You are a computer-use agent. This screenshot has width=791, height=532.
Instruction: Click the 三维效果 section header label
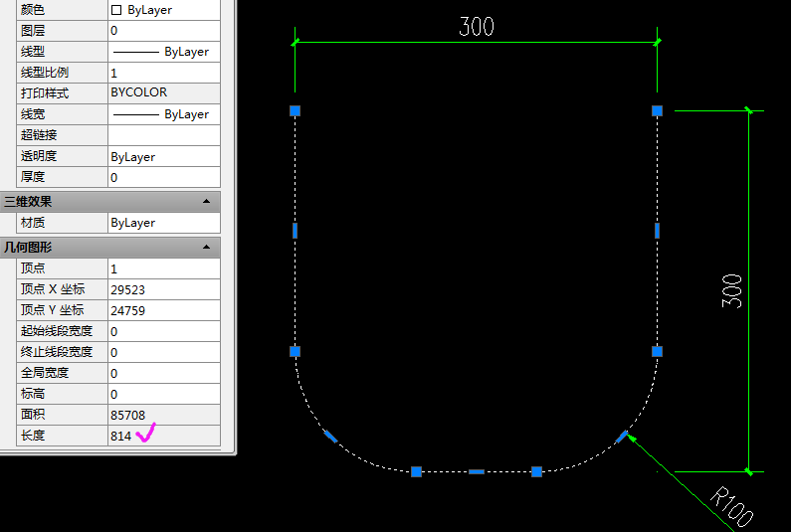[x=28, y=202]
